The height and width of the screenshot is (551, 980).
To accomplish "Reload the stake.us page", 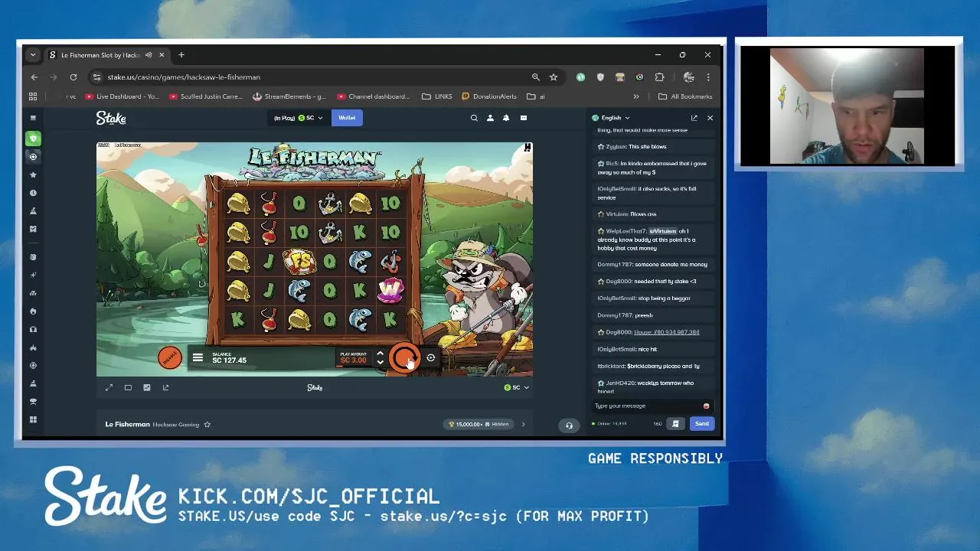I will (x=73, y=77).
